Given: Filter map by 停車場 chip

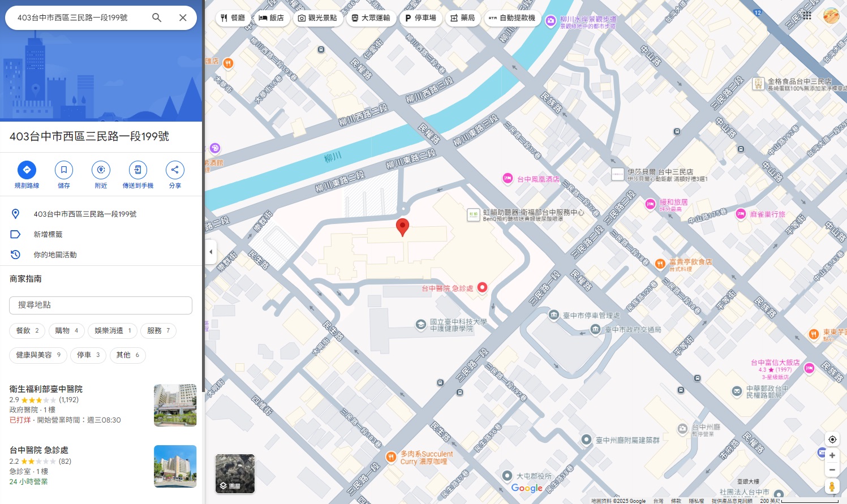Looking at the screenshot, I should pyautogui.click(x=420, y=18).
